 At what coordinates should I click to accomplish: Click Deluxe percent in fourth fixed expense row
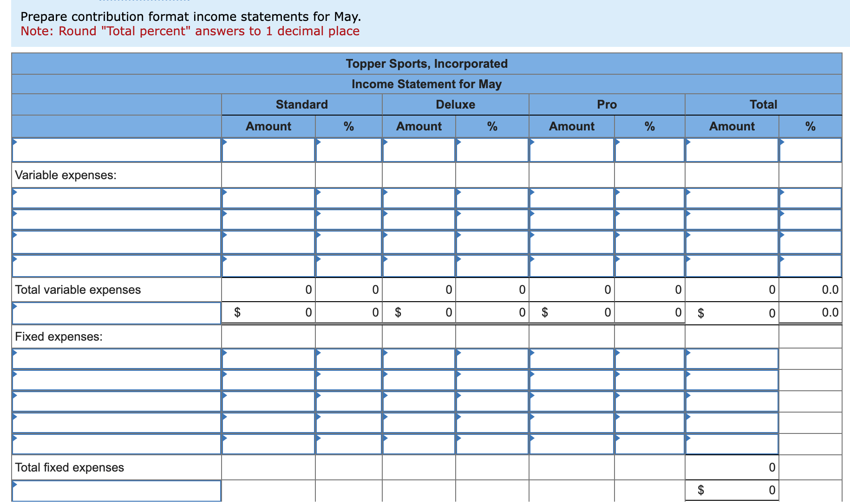(x=492, y=423)
